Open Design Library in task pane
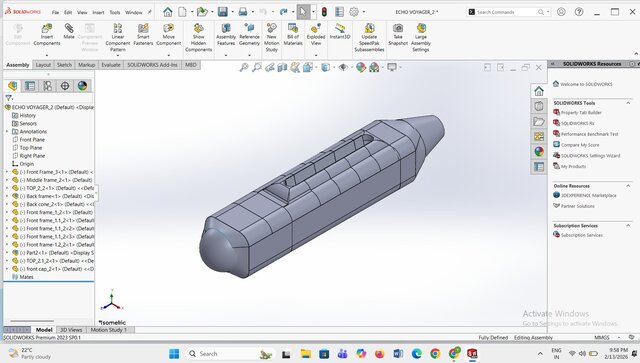Image resolution: width=640 pixels, height=363 pixels. click(x=539, y=106)
